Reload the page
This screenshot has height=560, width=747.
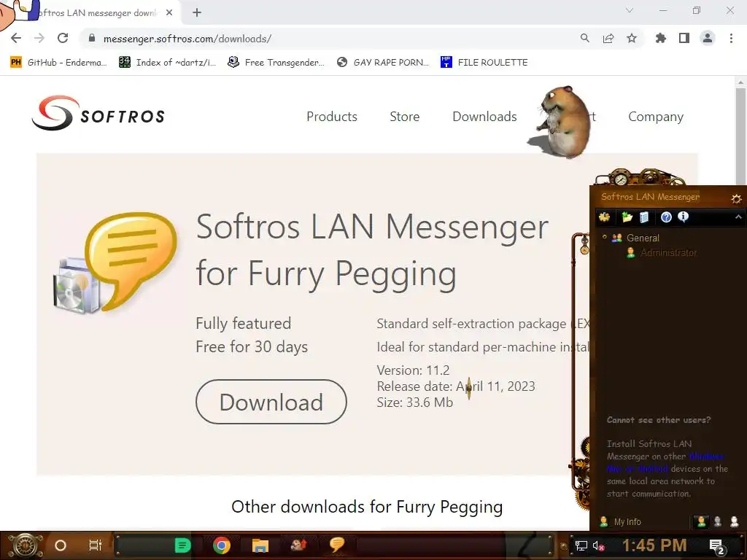[x=63, y=38]
